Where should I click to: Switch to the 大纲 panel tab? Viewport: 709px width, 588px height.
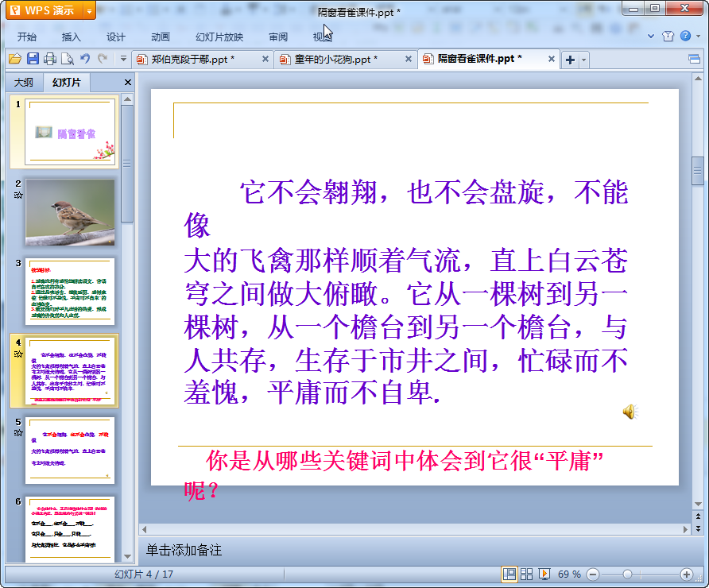click(x=24, y=83)
